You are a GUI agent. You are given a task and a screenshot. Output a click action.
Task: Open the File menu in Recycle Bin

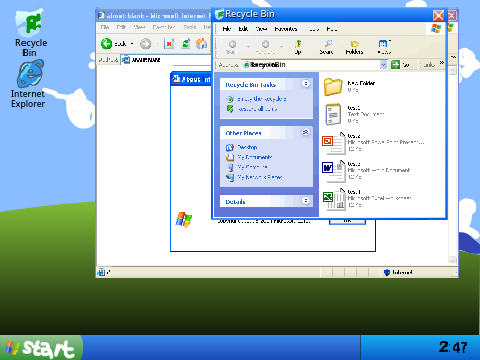(x=227, y=29)
